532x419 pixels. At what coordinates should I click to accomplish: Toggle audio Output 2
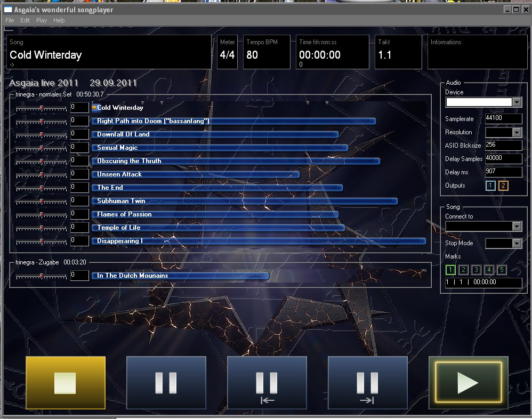[x=503, y=186]
